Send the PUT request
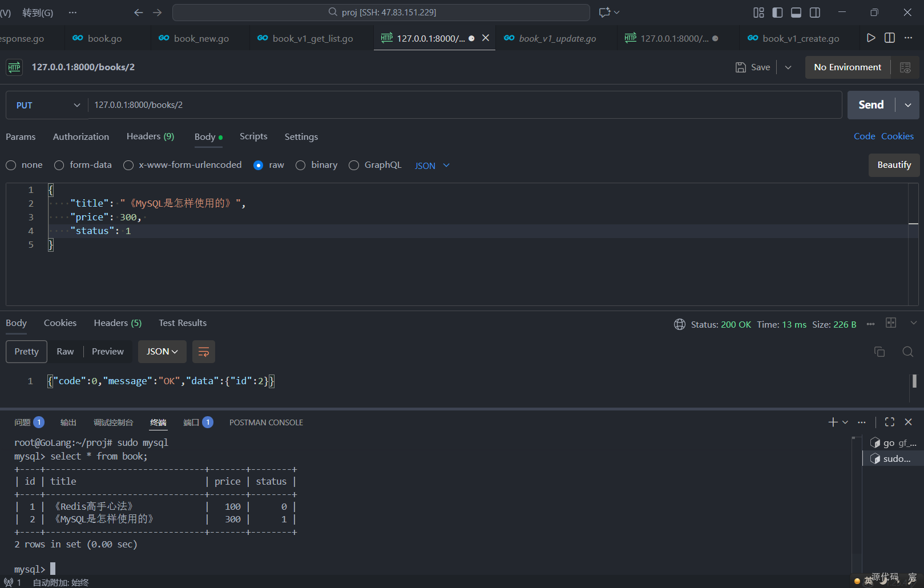Viewport: 924px width, 588px height. click(x=871, y=105)
